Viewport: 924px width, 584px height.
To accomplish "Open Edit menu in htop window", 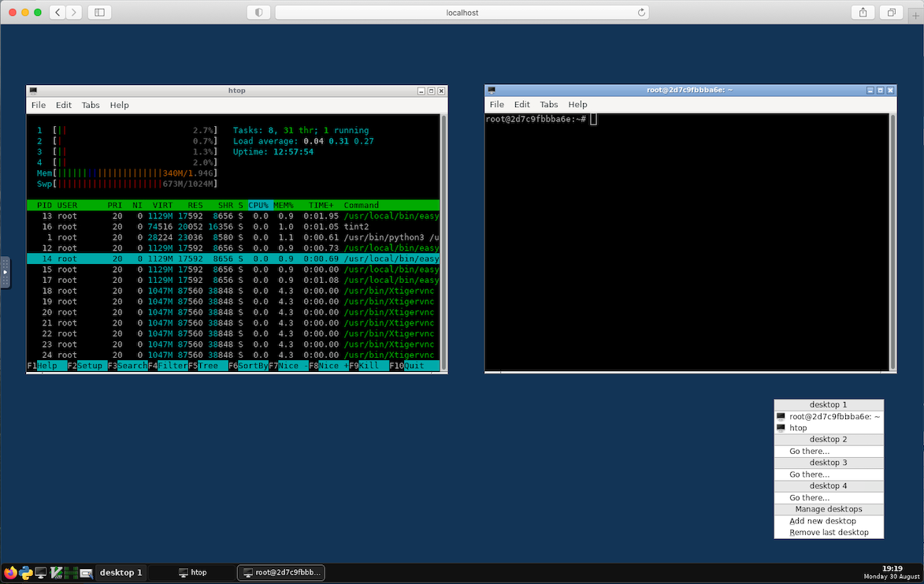I will coord(64,105).
